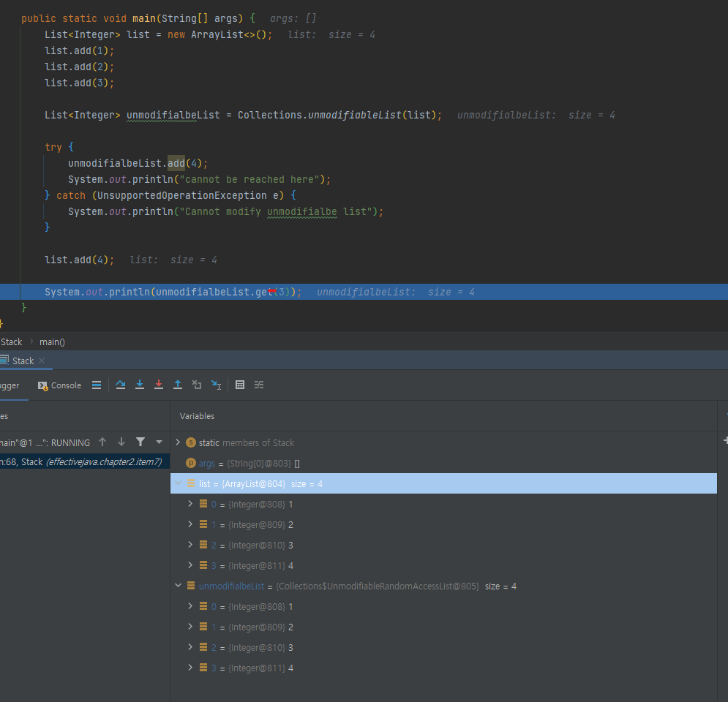Image resolution: width=728 pixels, height=702 pixels.
Task: Close the Stack debug session tab
Action: tap(42, 361)
